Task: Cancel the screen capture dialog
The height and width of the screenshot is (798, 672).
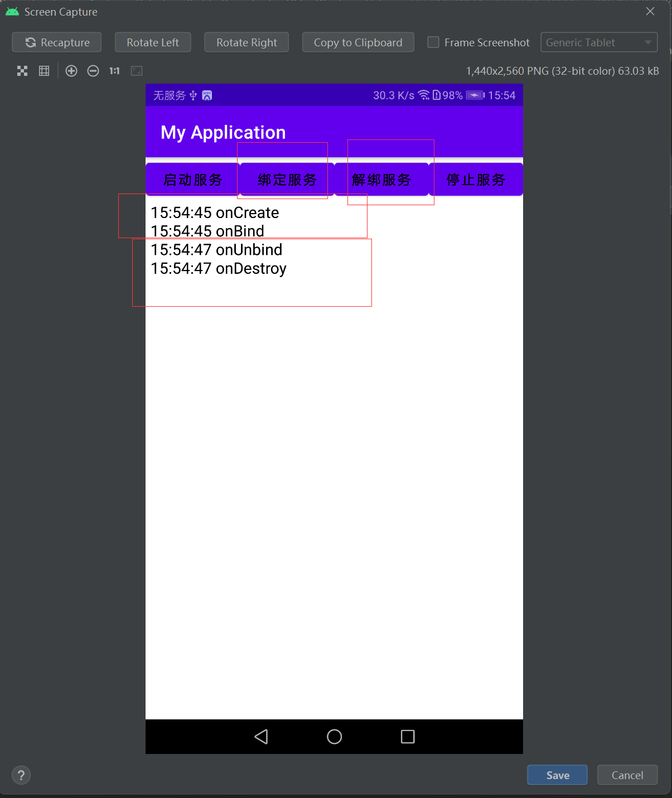Action: point(627,775)
